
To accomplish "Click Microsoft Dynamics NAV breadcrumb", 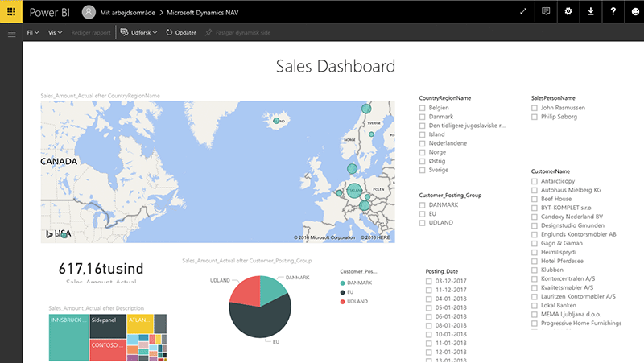I will click(x=203, y=13).
